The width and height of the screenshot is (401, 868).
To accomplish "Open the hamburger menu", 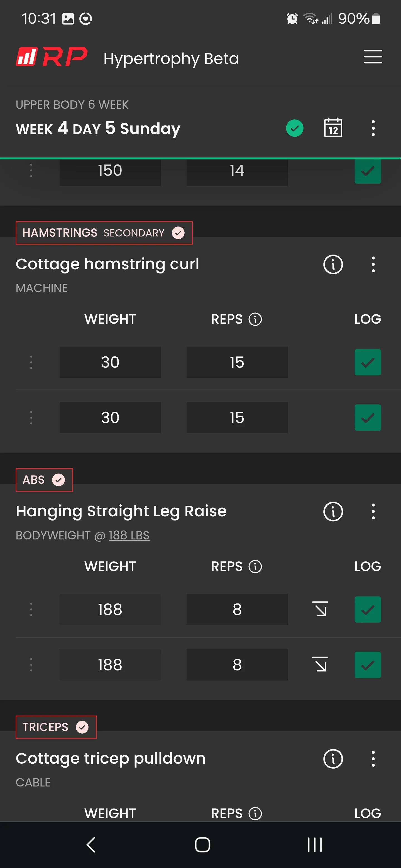I will 373,56.
